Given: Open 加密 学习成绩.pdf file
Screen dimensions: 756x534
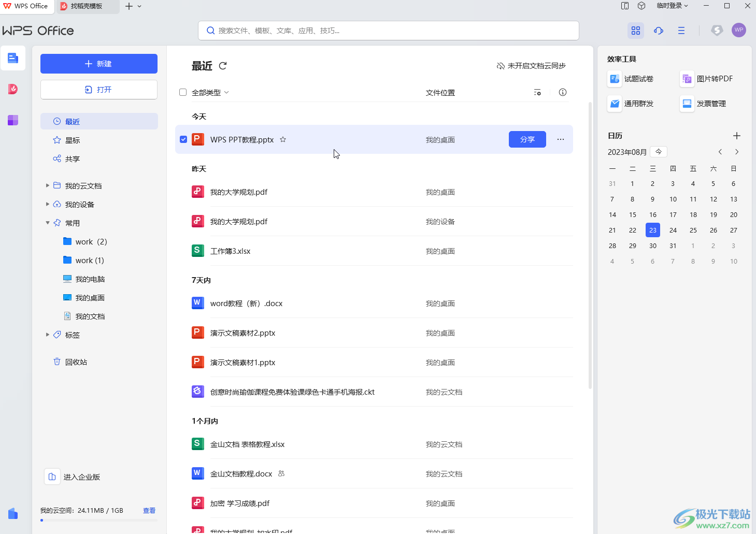Looking at the screenshot, I should coord(374,503).
